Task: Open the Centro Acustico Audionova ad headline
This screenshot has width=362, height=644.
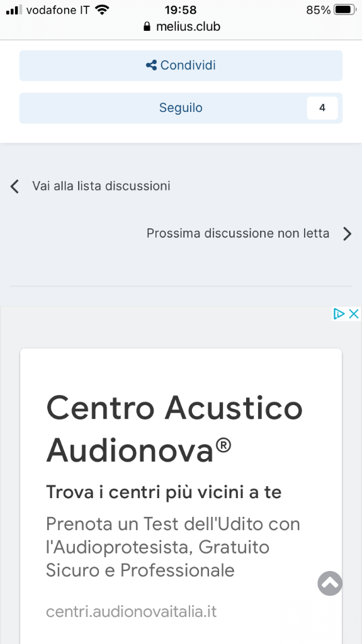Action: point(174,428)
